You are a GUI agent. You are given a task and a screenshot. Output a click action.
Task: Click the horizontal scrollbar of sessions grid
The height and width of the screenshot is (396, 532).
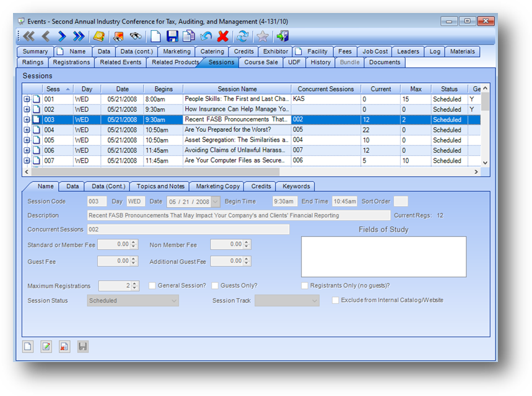(155, 172)
